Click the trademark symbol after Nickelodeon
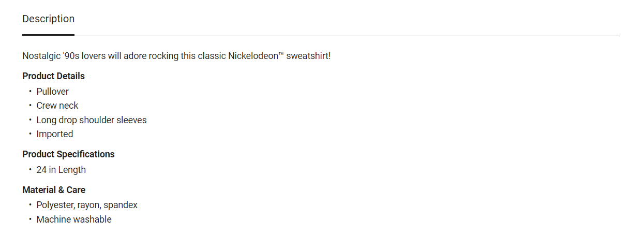This screenshot has width=644, height=235. [x=281, y=54]
